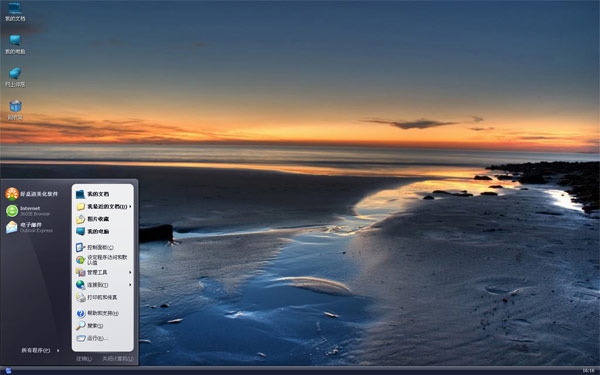Open 图片收藏 folder entry
The image size is (600, 375).
103,219
